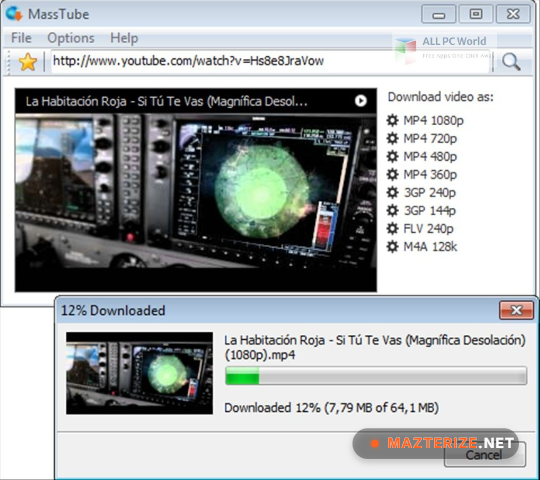Close the MassTube main window
The width and height of the screenshot is (540, 480).
tap(513, 14)
